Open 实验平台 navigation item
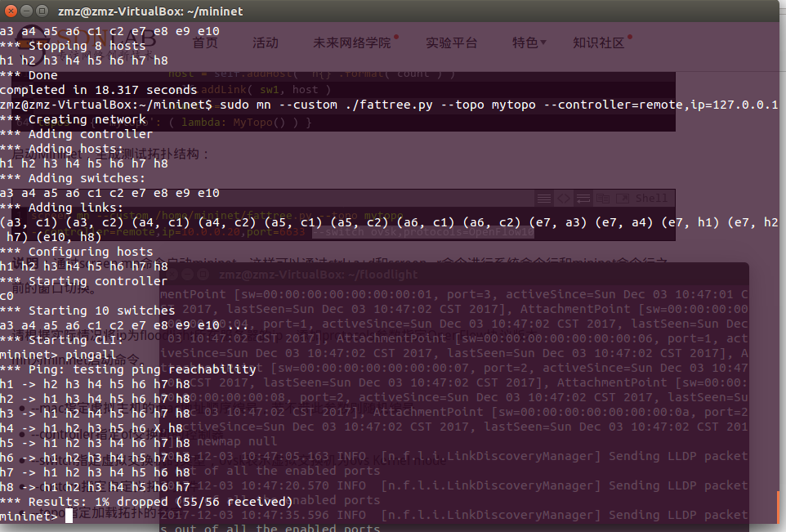786x532 pixels. click(x=451, y=42)
